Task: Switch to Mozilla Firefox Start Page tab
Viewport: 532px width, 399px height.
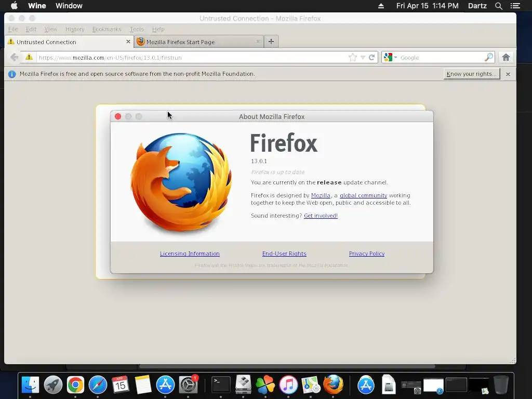Action: click(x=199, y=42)
